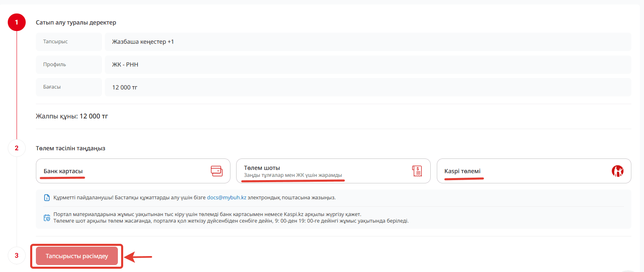
Task: Click the bank card icon
Action: tap(217, 171)
